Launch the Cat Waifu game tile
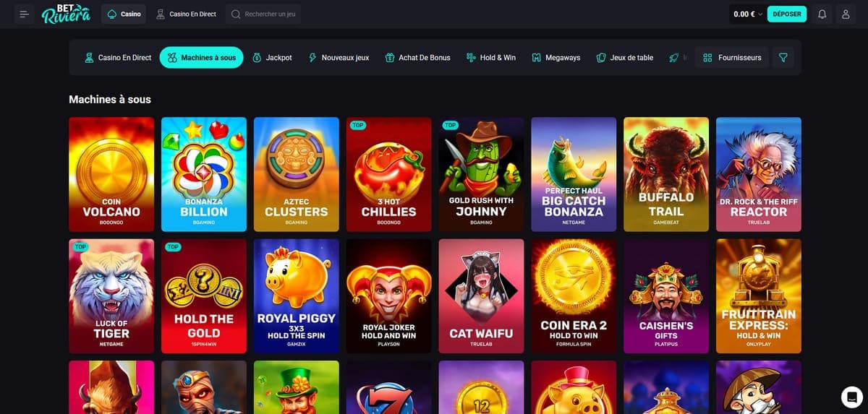868x414 pixels. [x=481, y=296]
